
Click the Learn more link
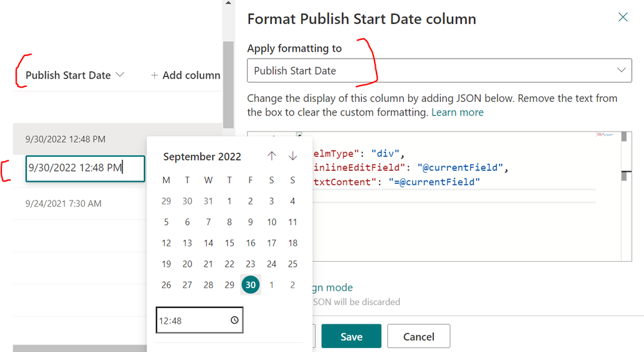[457, 112]
